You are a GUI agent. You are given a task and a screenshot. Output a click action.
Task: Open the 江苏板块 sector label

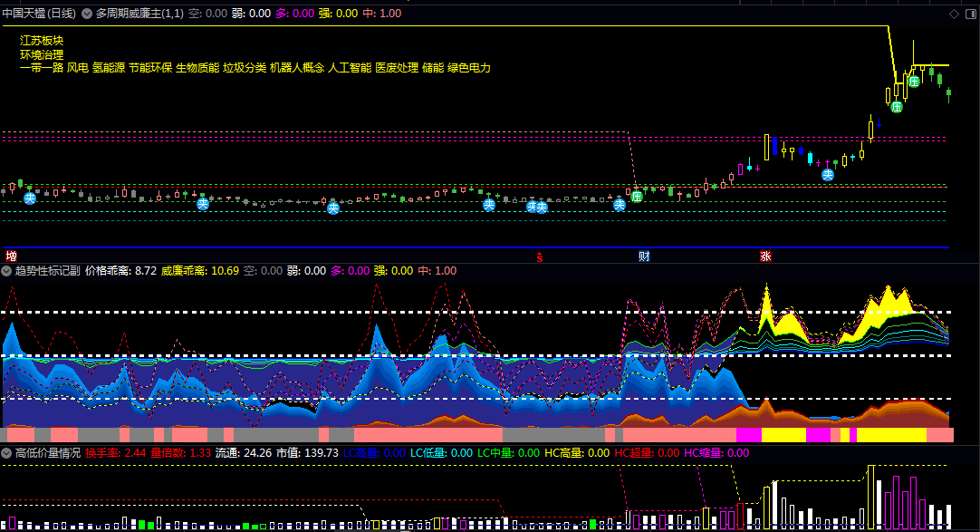[42, 42]
